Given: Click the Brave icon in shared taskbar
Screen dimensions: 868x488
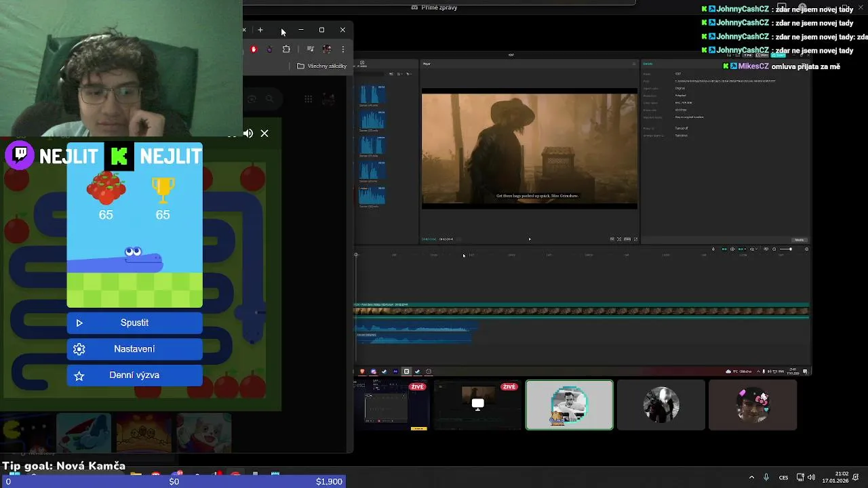Looking at the screenshot, I should [362, 371].
